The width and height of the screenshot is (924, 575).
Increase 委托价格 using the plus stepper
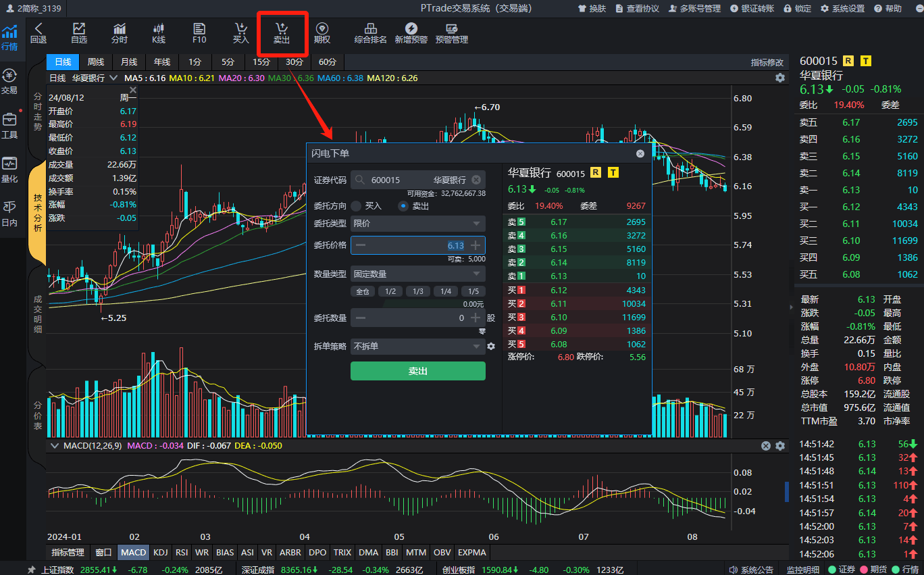tap(476, 245)
